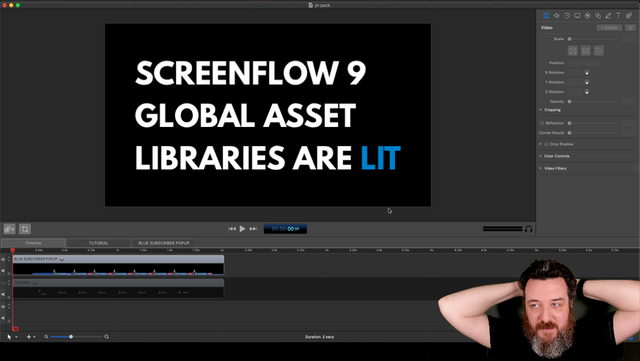640x361 pixels.
Task: Switch to the TUTORIAL tab
Action: click(x=98, y=243)
